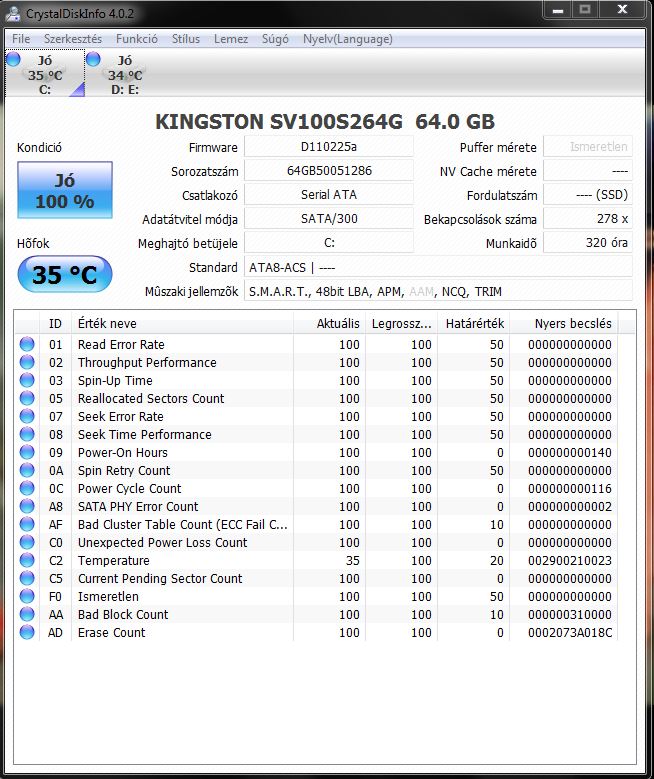The width and height of the screenshot is (654, 779).
Task: Click the CrystalDiskInfo title bar app icon
Action: [12, 13]
